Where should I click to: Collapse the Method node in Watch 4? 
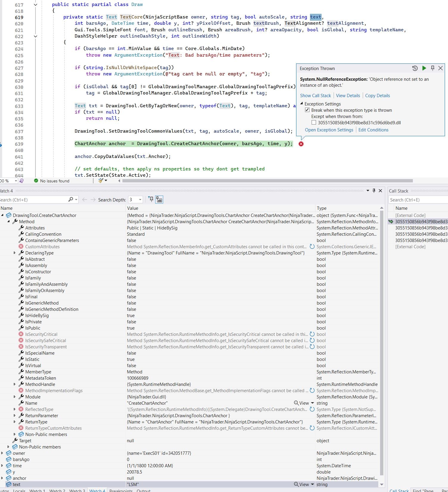[x=8, y=221]
